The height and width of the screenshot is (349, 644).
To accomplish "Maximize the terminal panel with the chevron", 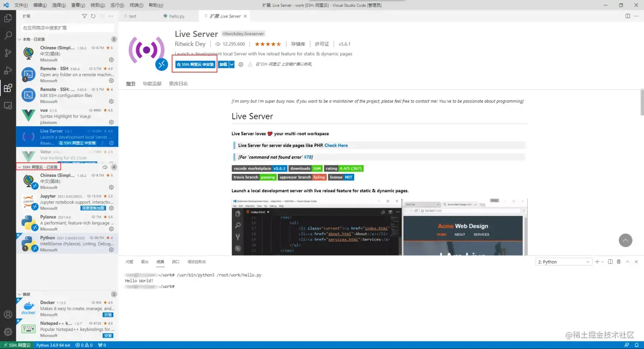I will pyautogui.click(x=627, y=261).
